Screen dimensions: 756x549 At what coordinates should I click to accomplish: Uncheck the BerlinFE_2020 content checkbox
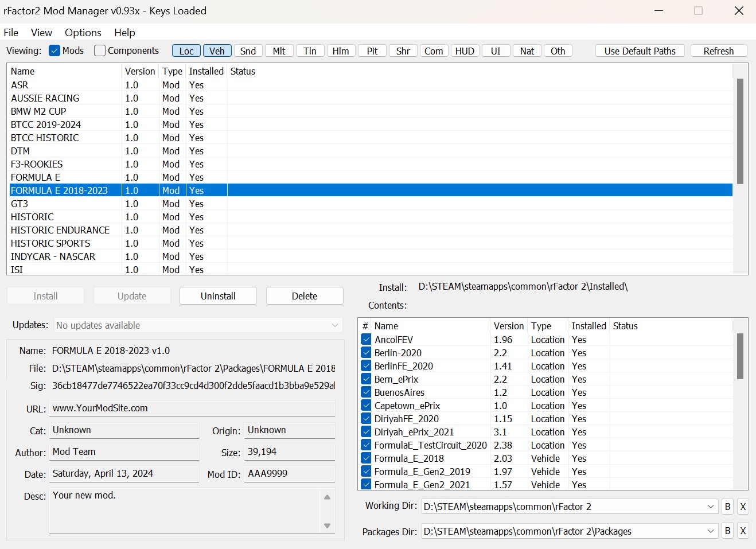coord(366,365)
